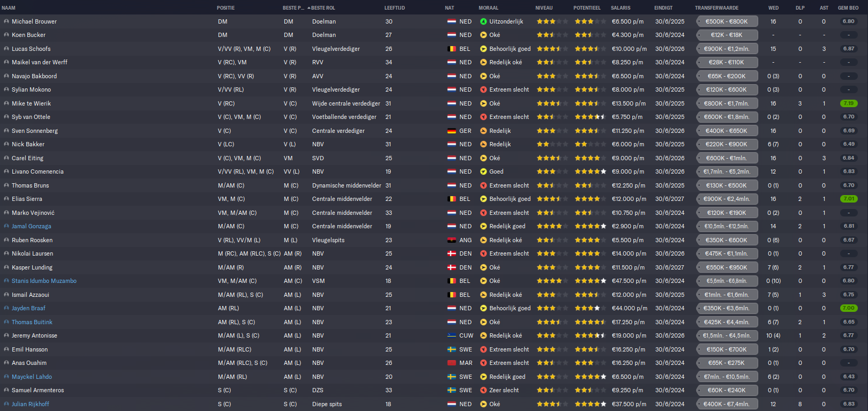Sort by the MORAAL column header

[x=488, y=8]
